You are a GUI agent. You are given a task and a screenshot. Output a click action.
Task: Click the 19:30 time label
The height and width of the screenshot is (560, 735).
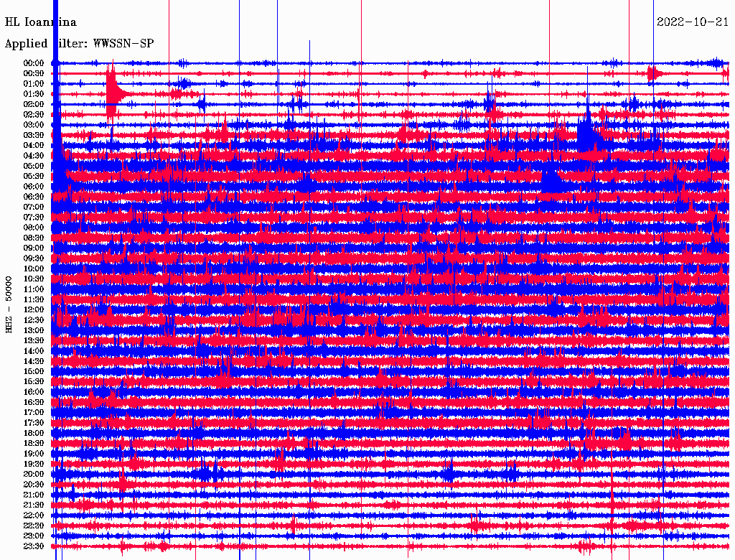pyautogui.click(x=34, y=465)
